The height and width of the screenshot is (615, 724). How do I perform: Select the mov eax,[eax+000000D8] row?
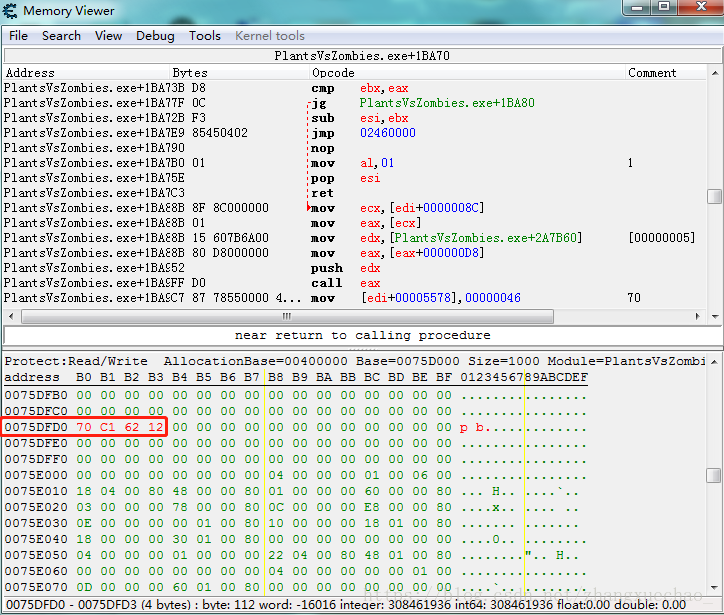[355, 253]
